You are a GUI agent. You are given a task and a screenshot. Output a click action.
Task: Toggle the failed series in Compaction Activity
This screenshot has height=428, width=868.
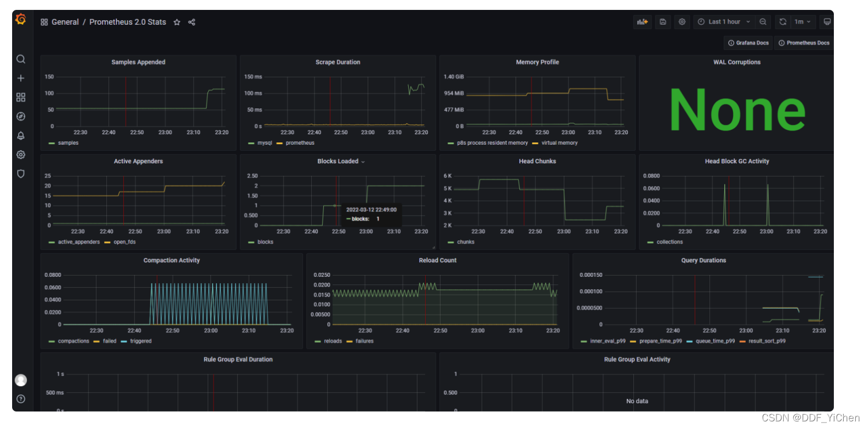110,341
